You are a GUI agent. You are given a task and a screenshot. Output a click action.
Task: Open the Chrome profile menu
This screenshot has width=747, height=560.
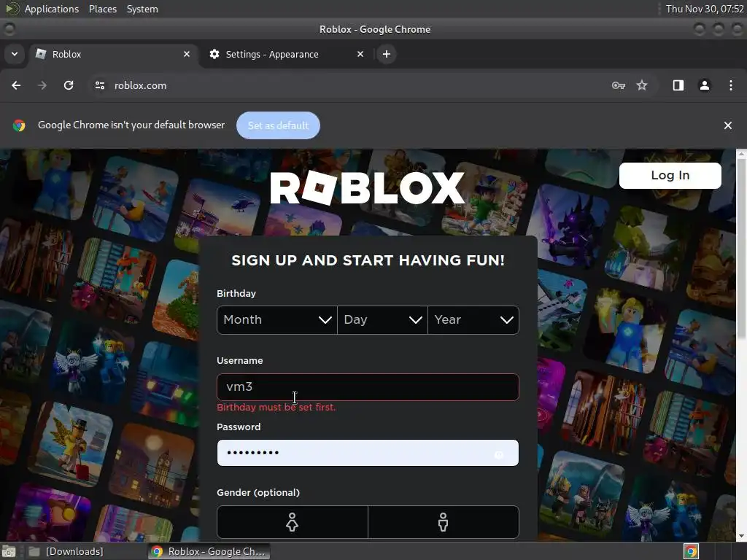[704, 85]
